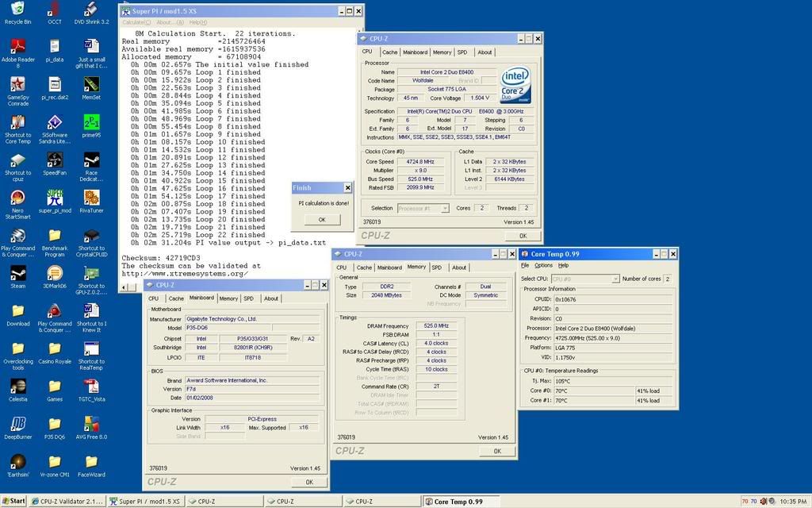Switch to Super PI taskbar button

pos(146,502)
